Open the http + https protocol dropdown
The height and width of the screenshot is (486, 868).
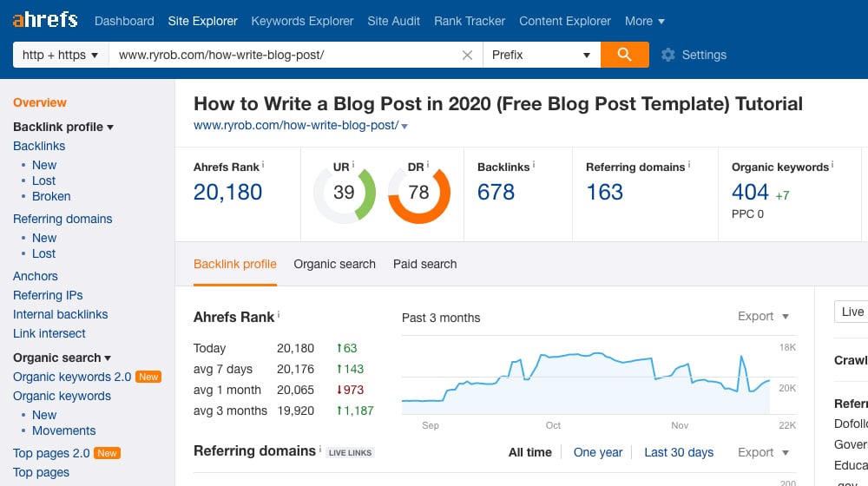(x=60, y=55)
